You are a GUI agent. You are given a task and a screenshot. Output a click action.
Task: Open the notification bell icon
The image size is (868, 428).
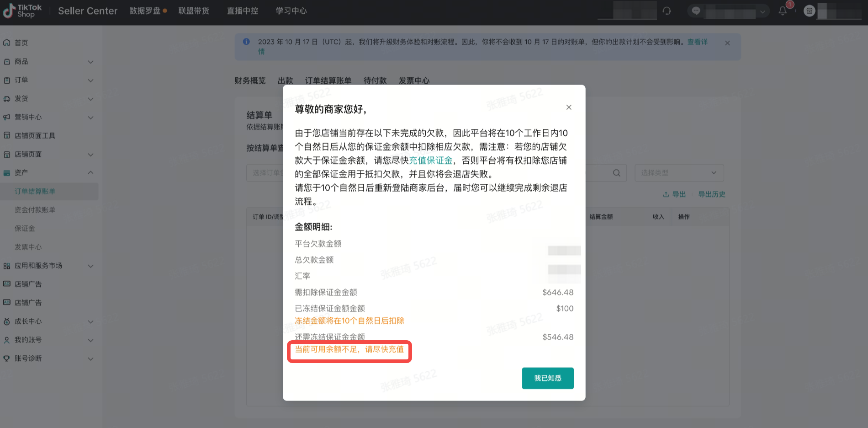(783, 11)
